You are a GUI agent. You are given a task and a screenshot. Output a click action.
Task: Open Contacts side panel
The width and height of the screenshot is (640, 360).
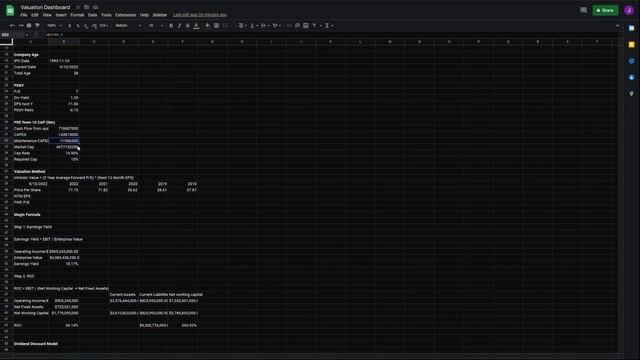631,77
